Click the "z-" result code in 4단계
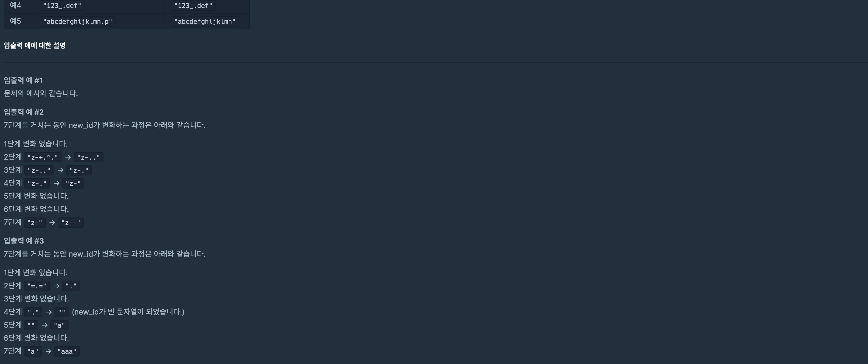 point(73,184)
